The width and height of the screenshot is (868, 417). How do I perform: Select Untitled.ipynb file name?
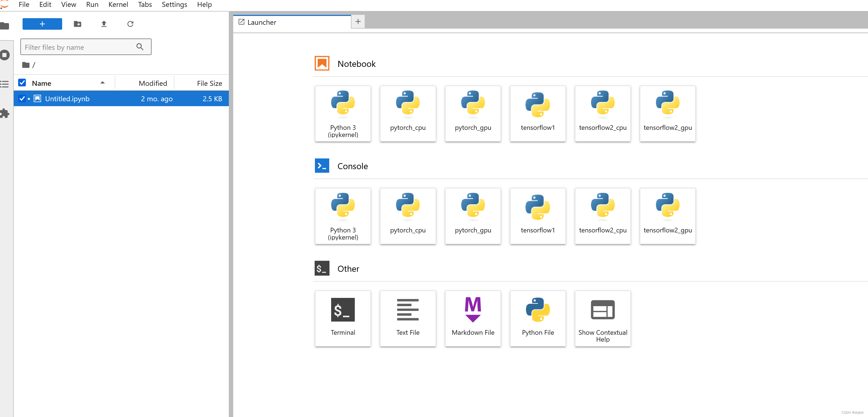67,99
